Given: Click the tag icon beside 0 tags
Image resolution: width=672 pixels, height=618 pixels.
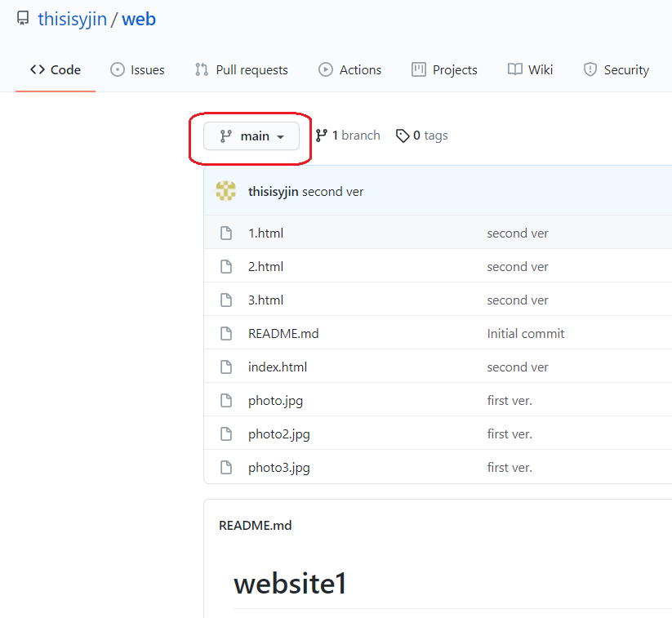Looking at the screenshot, I should point(403,136).
